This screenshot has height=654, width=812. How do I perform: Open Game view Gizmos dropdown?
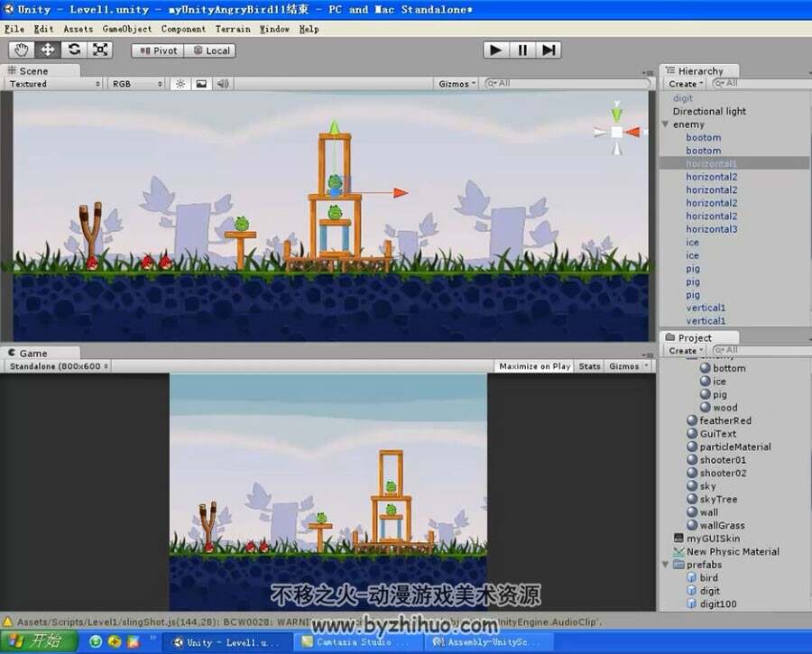point(628,366)
